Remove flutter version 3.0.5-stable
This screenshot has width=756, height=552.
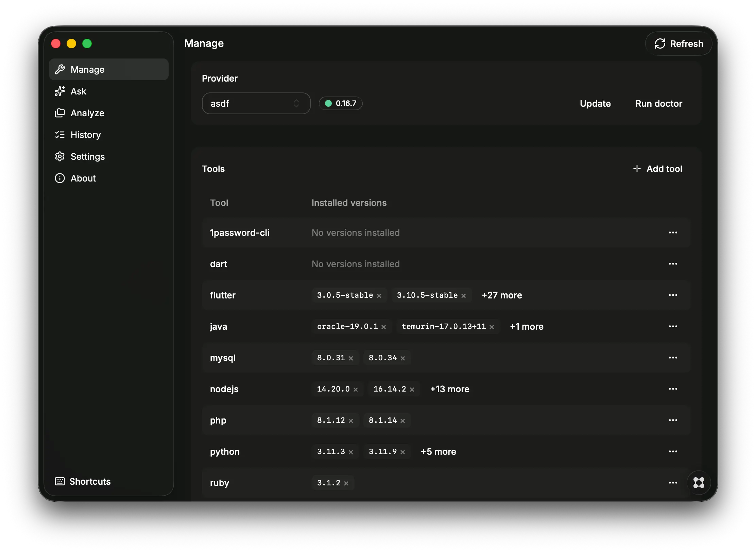(379, 296)
